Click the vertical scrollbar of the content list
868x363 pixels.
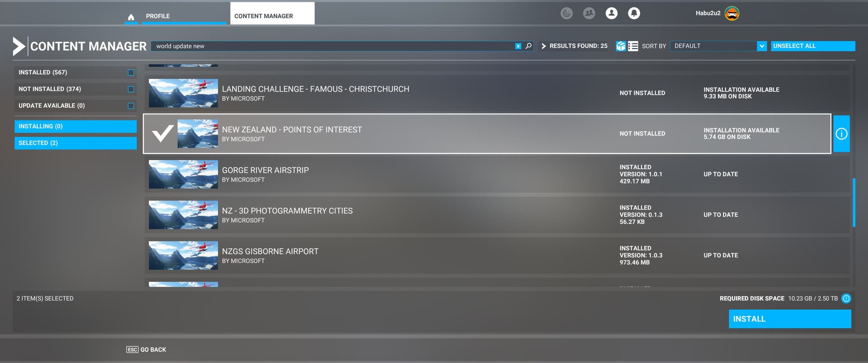(x=854, y=202)
